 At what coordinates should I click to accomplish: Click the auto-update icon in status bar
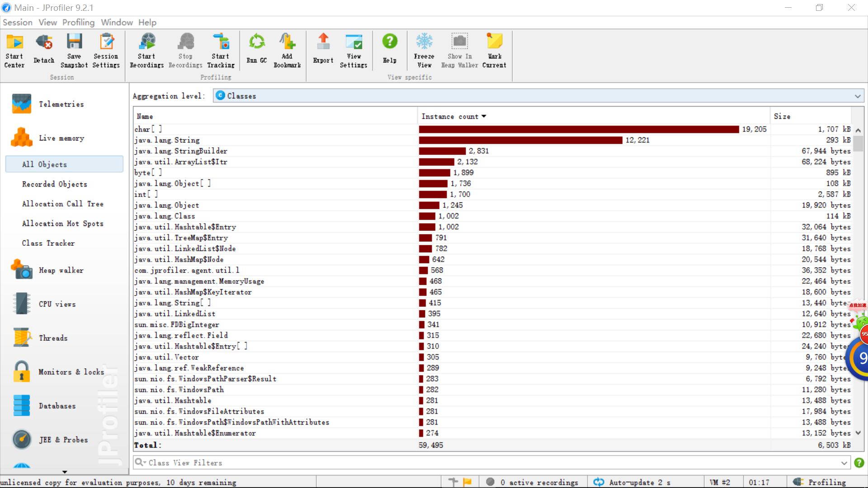coord(599,482)
